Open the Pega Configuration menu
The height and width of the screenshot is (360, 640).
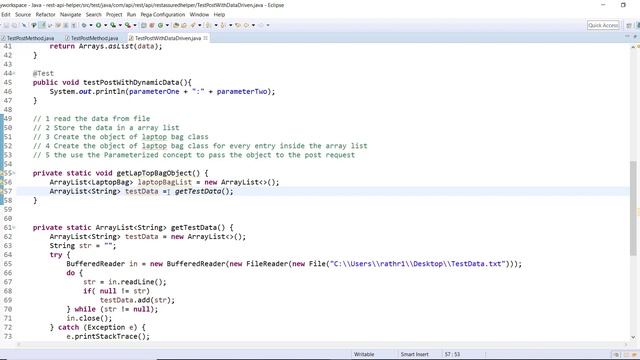click(163, 14)
